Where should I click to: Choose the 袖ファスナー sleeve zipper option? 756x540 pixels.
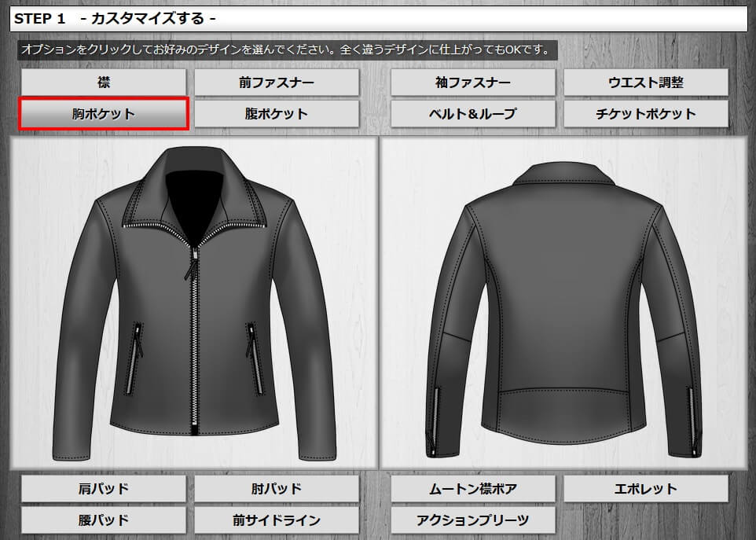click(473, 83)
